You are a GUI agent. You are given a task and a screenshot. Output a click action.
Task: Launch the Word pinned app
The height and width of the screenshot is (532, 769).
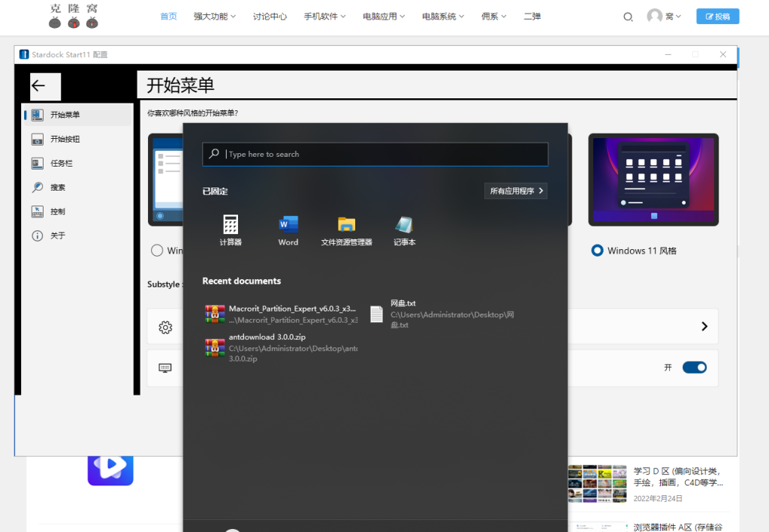pos(288,230)
